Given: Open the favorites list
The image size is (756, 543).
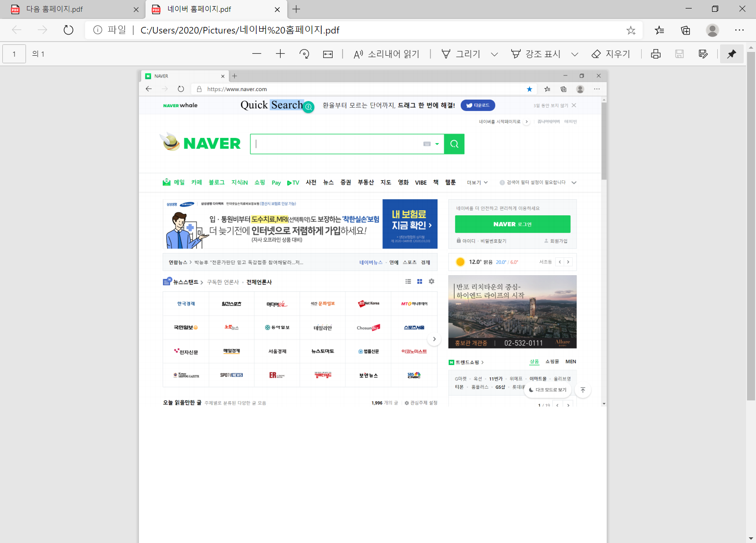Looking at the screenshot, I should tap(659, 30).
